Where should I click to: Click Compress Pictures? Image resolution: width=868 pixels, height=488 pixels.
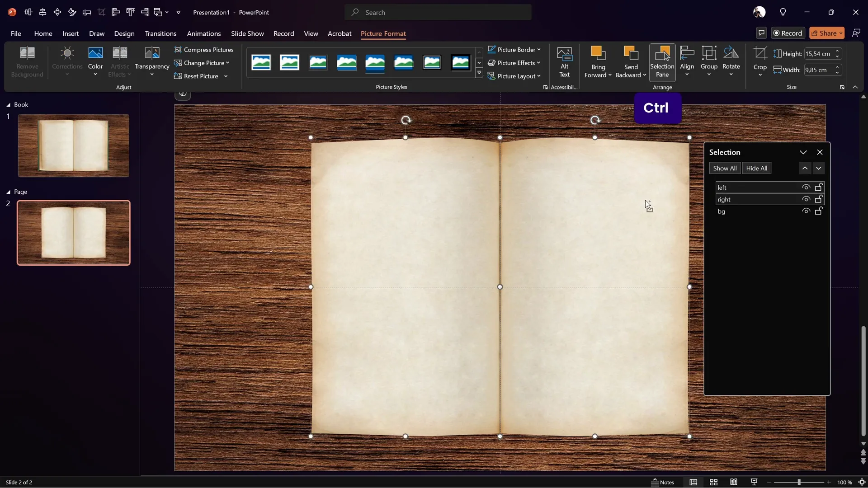(x=204, y=50)
